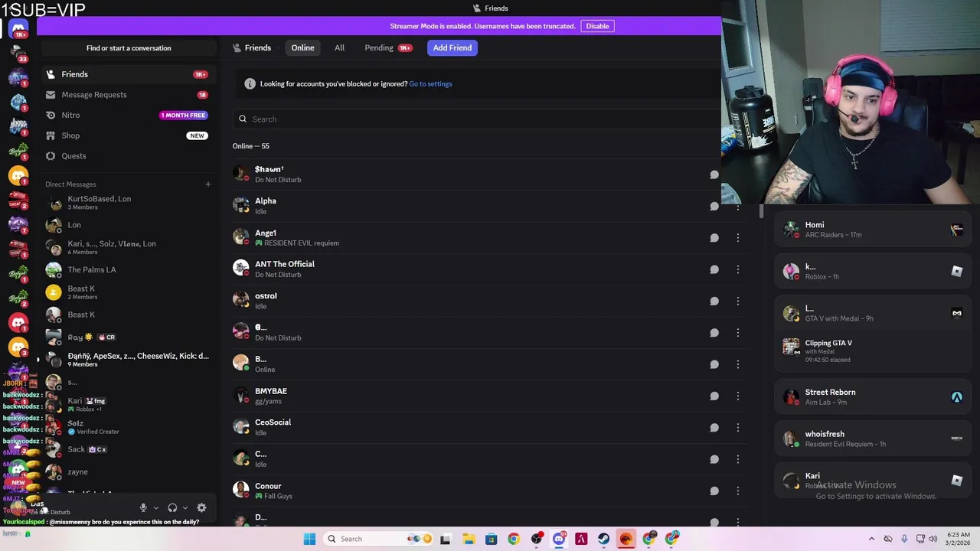Open File Explorer from the taskbar
Screen dimensions: 980x551
coord(469,539)
